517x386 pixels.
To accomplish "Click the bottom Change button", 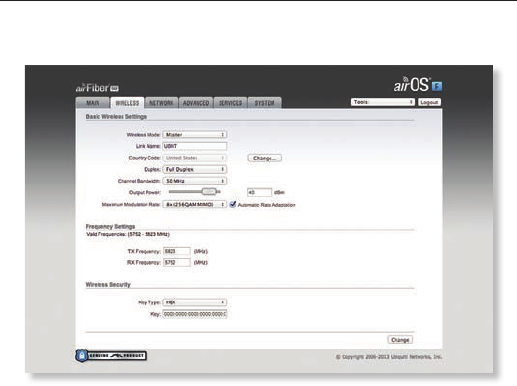I will point(400,340).
